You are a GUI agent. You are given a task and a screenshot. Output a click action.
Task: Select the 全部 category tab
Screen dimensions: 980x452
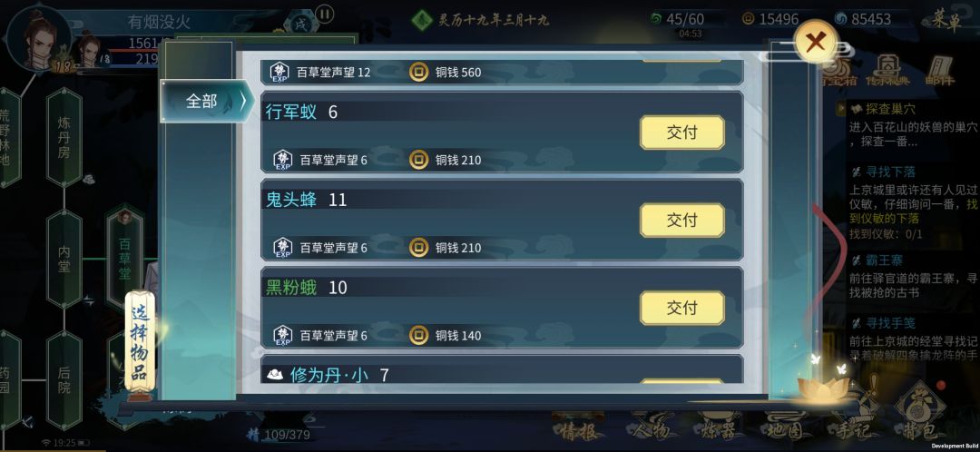(207, 101)
